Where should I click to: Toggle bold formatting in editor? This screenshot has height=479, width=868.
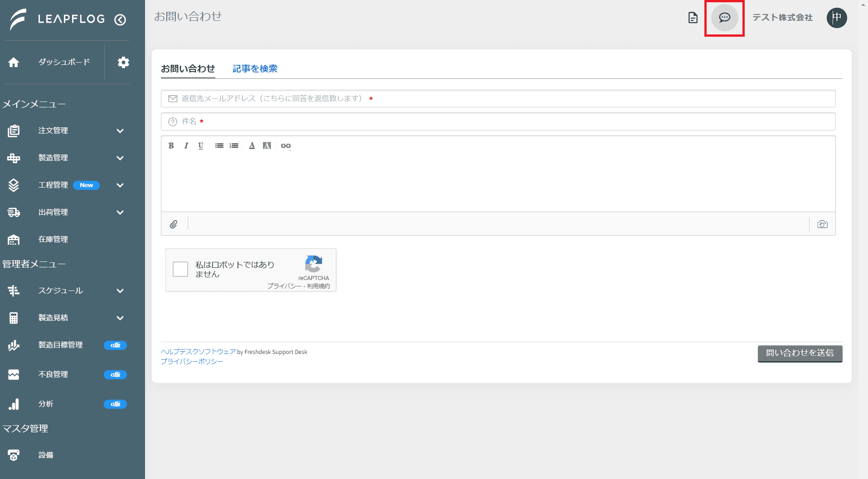pyautogui.click(x=171, y=145)
